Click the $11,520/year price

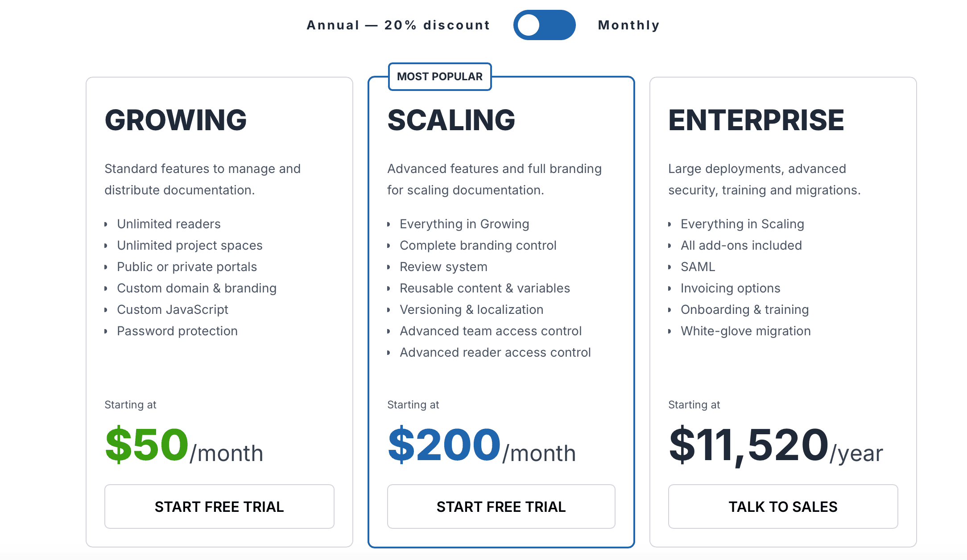[x=775, y=445]
